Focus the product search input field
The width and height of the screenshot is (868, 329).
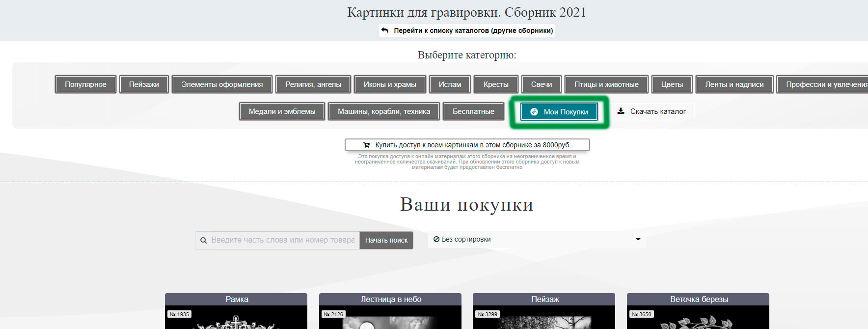pos(283,240)
